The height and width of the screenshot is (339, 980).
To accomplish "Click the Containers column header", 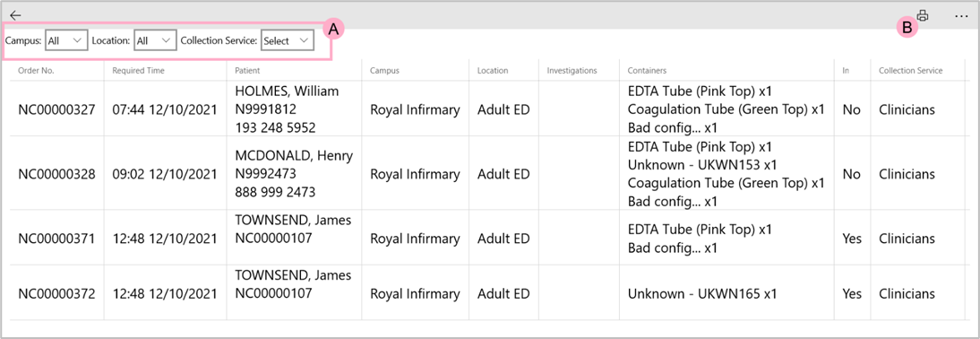I will pos(648,71).
